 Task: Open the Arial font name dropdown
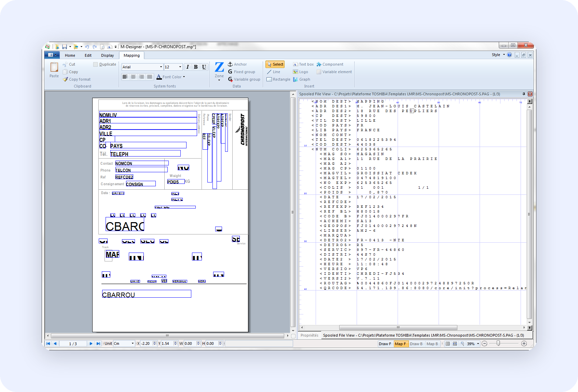pyautogui.click(x=161, y=67)
